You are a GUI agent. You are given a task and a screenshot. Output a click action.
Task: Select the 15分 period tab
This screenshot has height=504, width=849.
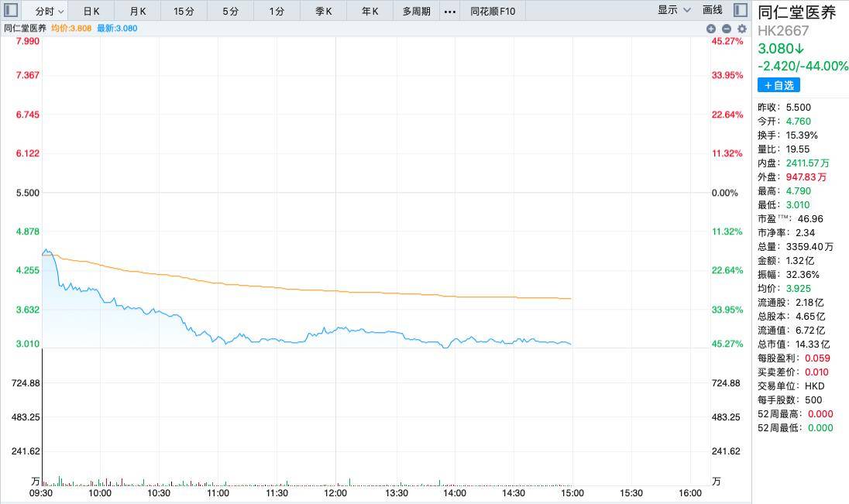(184, 11)
